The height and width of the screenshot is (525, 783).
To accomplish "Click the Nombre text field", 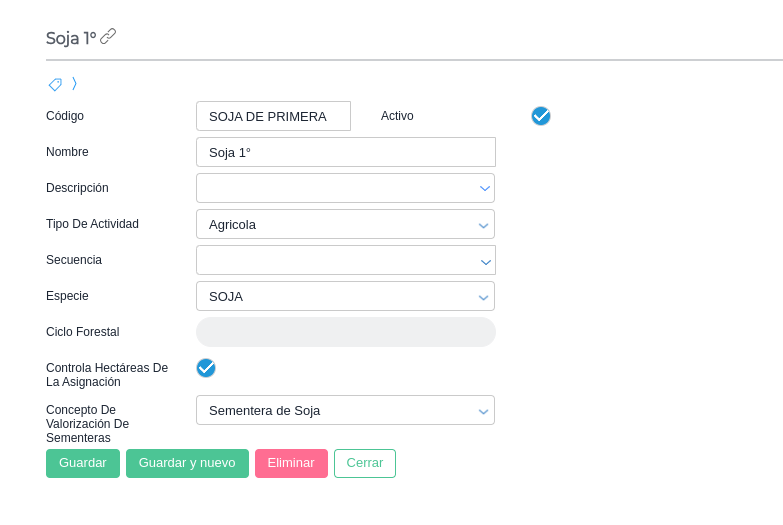I will pos(345,152).
